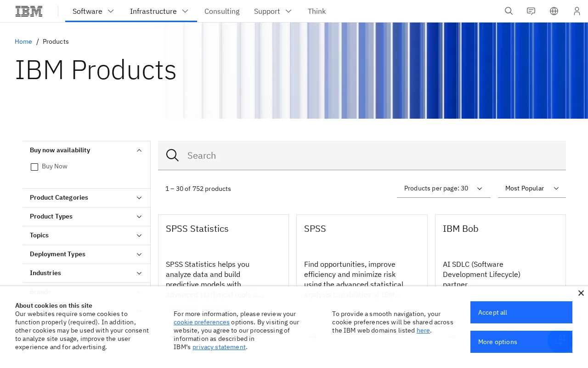Image resolution: width=588 pixels, height=368 pixels.
Task: Click More options cookie button
Action: [x=521, y=342]
